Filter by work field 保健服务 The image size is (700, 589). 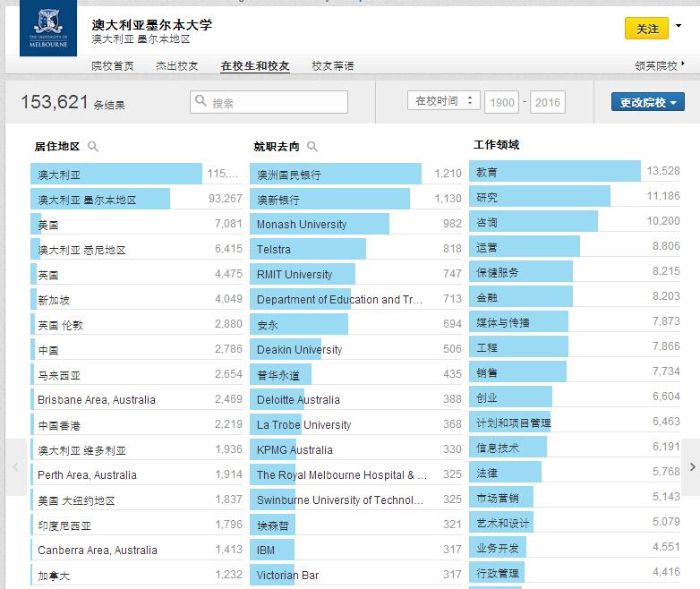tap(575, 271)
